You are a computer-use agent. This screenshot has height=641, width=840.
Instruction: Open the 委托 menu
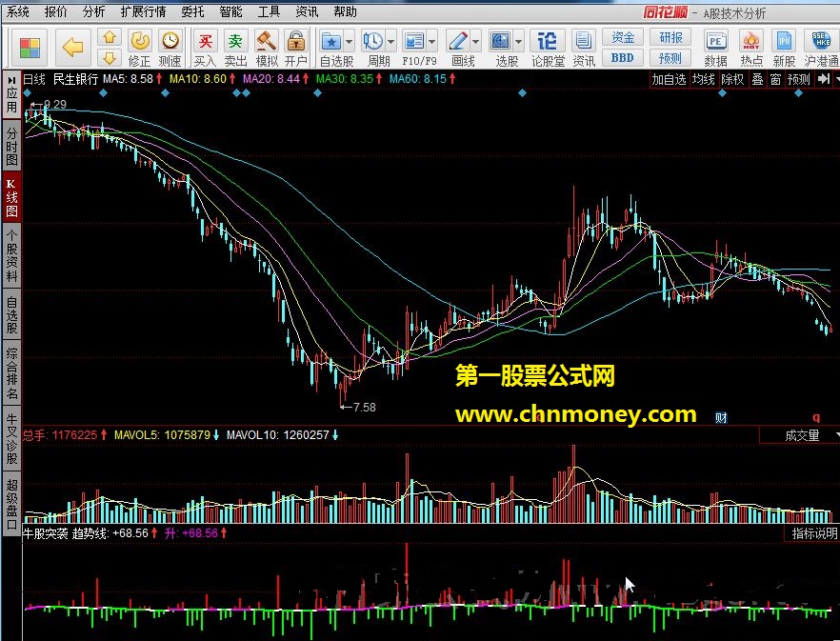click(192, 11)
